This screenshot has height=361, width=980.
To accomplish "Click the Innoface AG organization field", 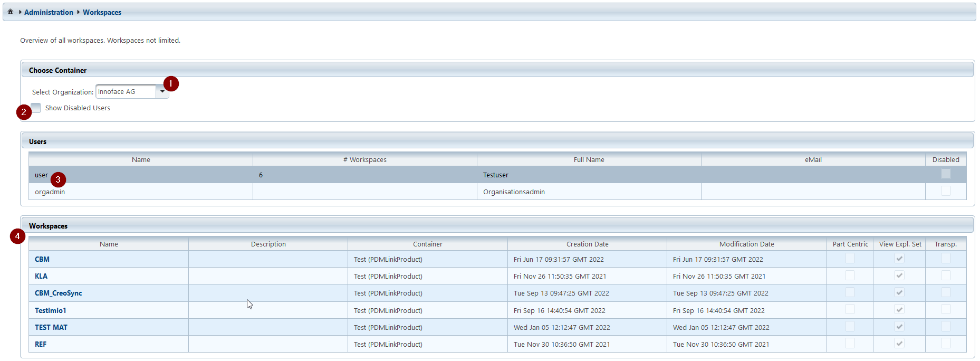I will 126,92.
